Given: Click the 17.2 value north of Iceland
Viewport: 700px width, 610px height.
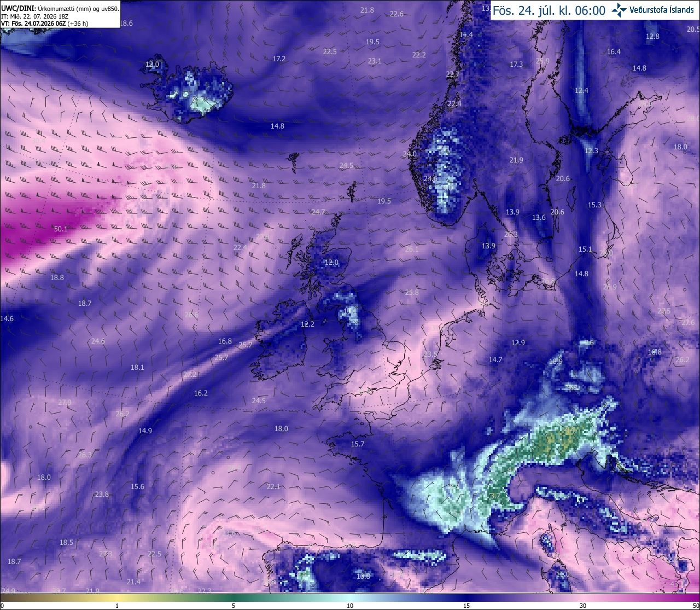Looking at the screenshot, I should click(x=279, y=59).
